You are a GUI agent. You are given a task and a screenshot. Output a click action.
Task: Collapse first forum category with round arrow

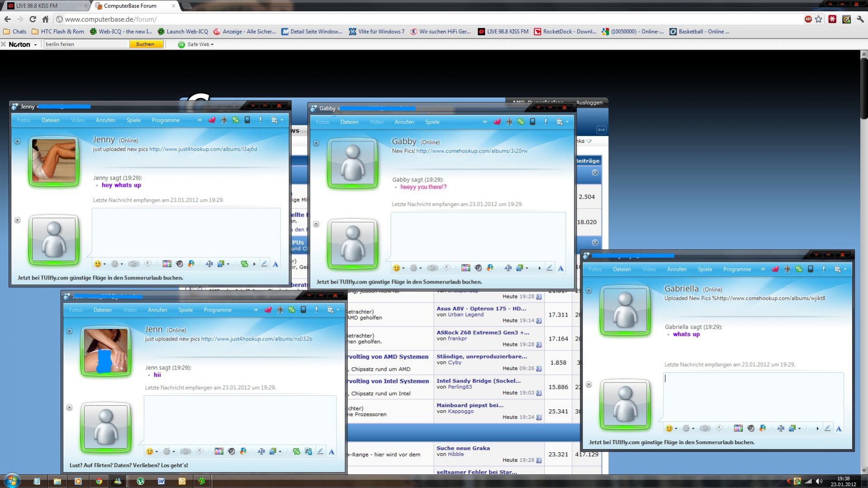click(x=595, y=172)
